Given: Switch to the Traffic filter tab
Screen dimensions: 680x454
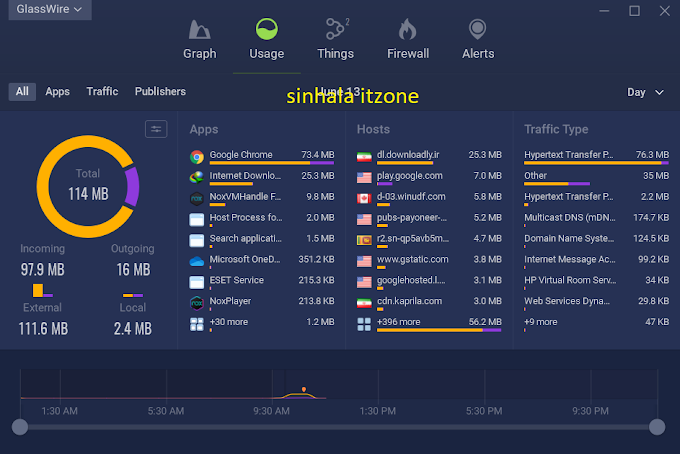Looking at the screenshot, I should (x=102, y=91).
